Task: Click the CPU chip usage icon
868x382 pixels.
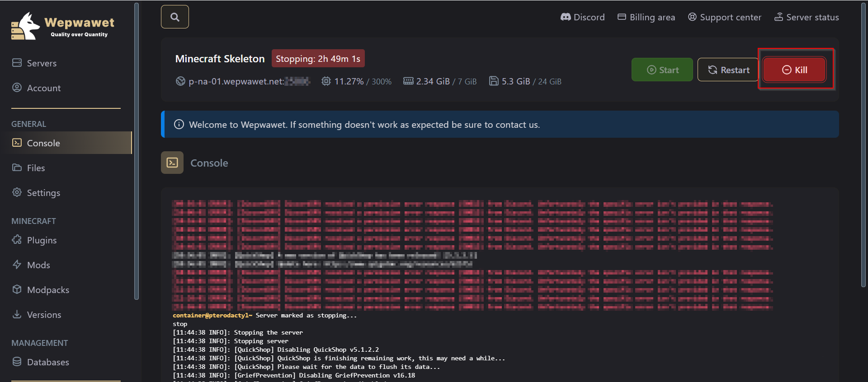Action: click(326, 81)
